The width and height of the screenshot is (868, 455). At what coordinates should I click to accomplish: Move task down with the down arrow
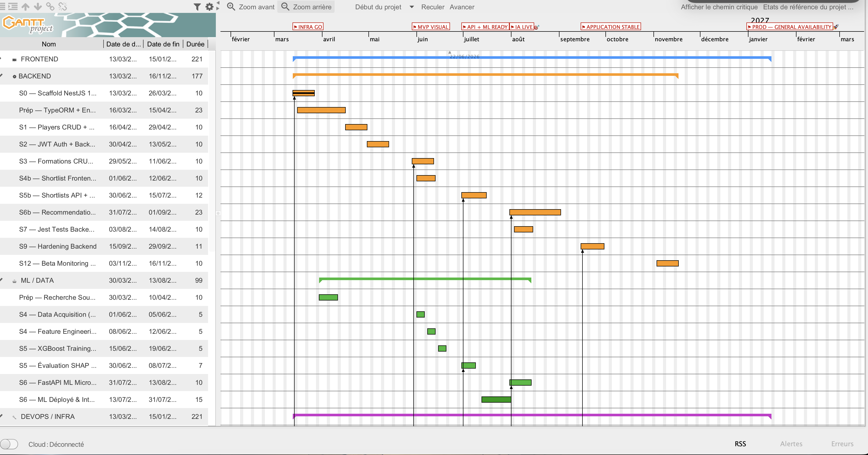tap(38, 6)
